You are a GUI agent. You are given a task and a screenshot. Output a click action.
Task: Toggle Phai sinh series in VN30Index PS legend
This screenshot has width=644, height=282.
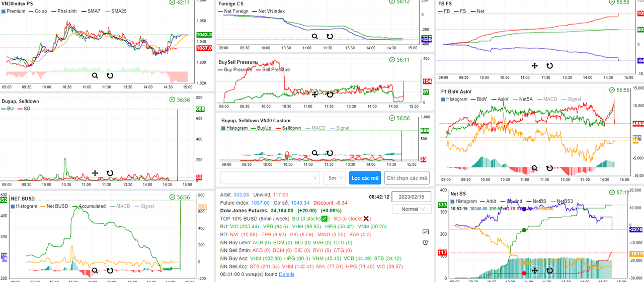tap(63, 11)
